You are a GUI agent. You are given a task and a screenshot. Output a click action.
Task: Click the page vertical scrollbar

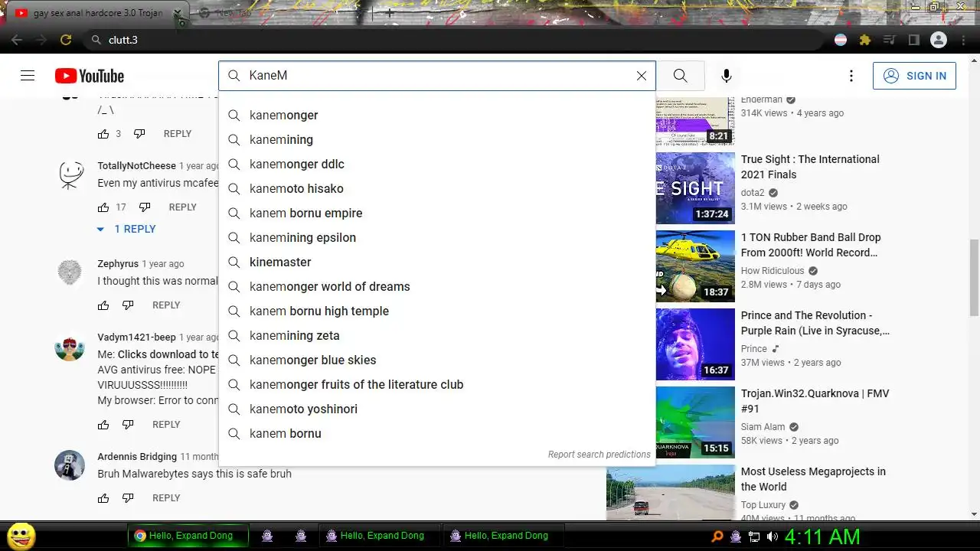[974, 277]
